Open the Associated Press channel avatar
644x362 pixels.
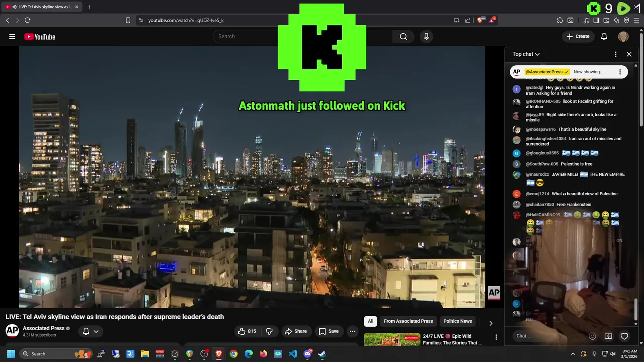[x=12, y=331]
